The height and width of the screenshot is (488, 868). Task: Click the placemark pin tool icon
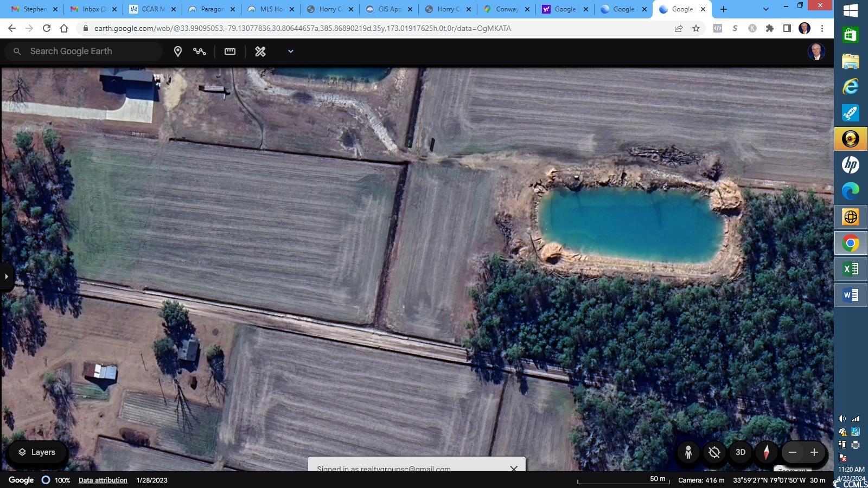point(177,52)
